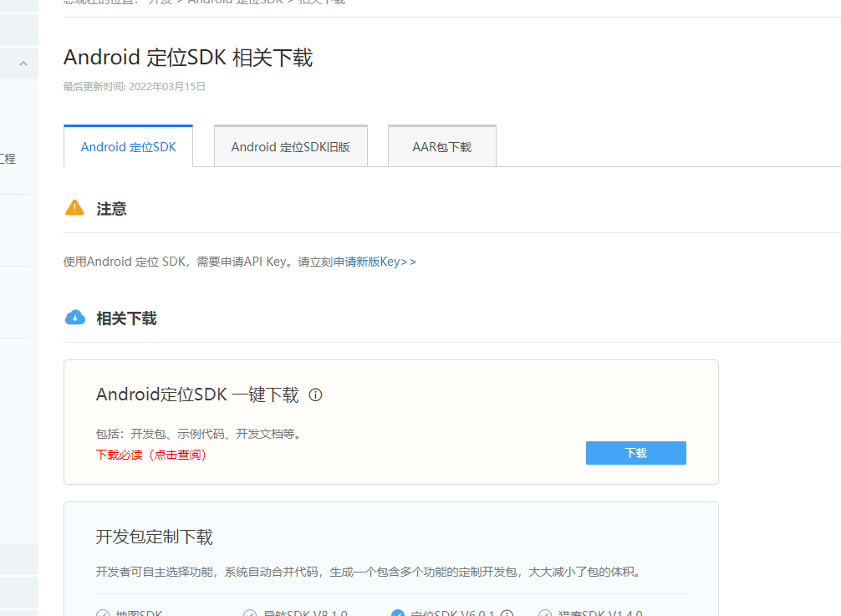Click the checkmark icon before 地图SDK
This screenshot has height=616, width=841.
(104, 613)
